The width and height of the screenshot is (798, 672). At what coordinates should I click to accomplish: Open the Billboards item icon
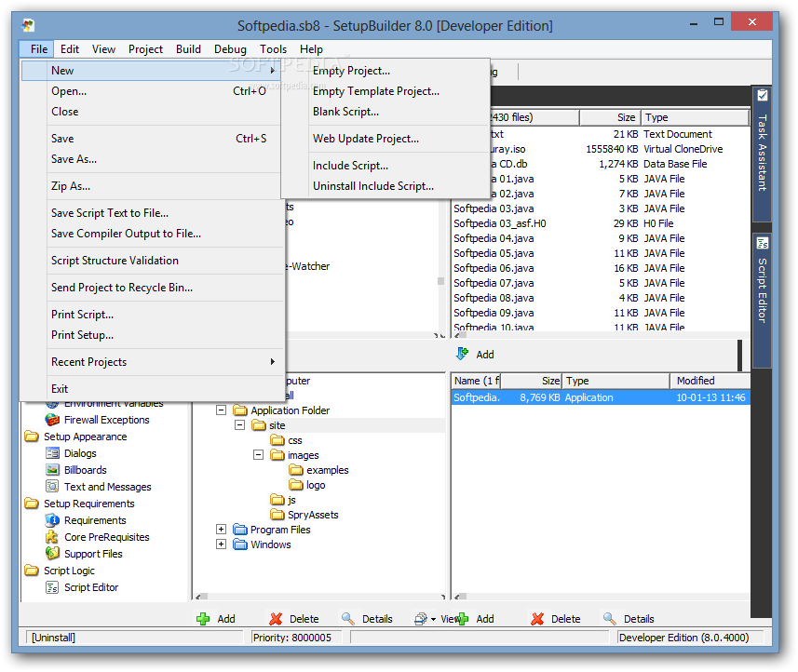coord(52,470)
